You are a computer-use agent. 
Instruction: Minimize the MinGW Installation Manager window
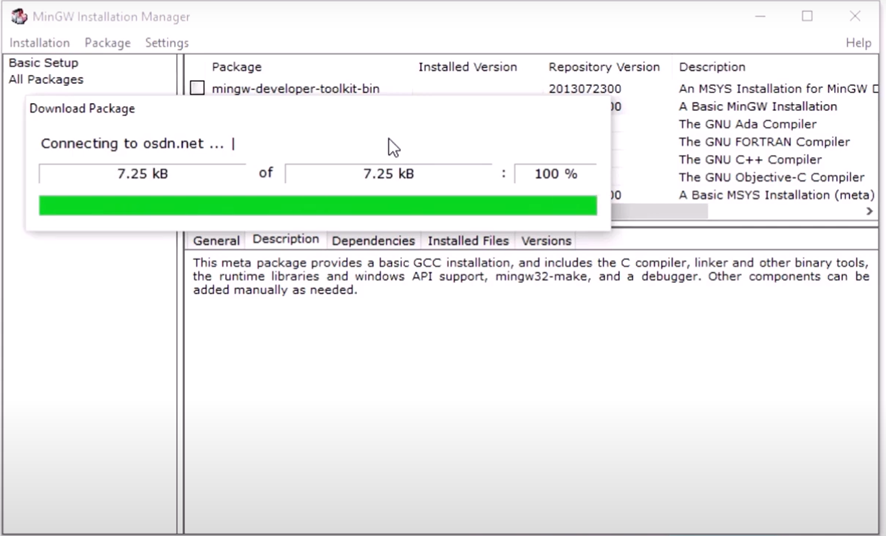coord(759,16)
